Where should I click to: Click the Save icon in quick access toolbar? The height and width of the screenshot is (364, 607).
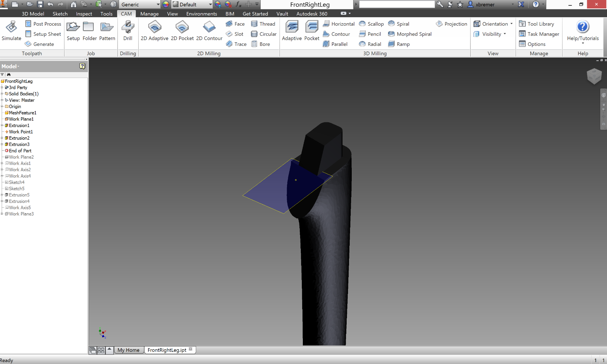point(40,4)
